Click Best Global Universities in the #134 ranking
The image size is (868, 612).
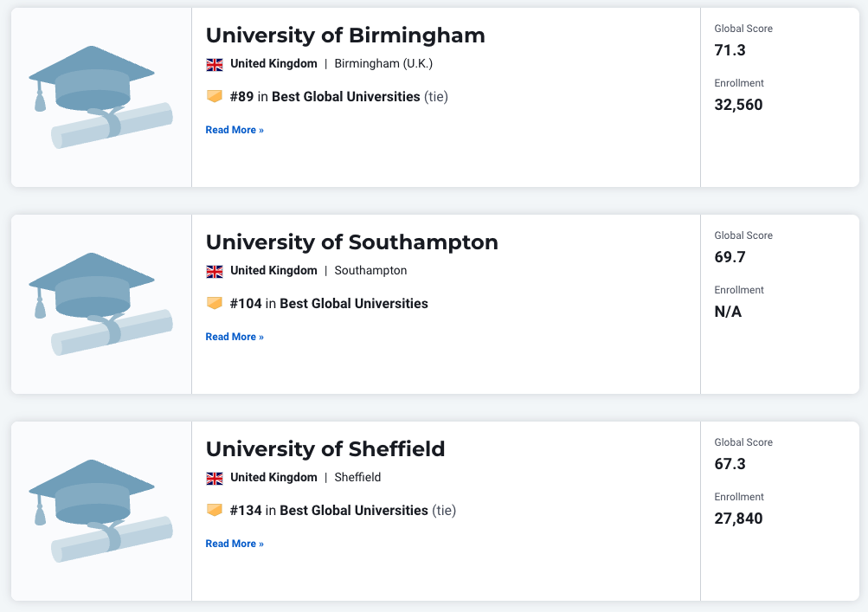(x=354, y=510)
